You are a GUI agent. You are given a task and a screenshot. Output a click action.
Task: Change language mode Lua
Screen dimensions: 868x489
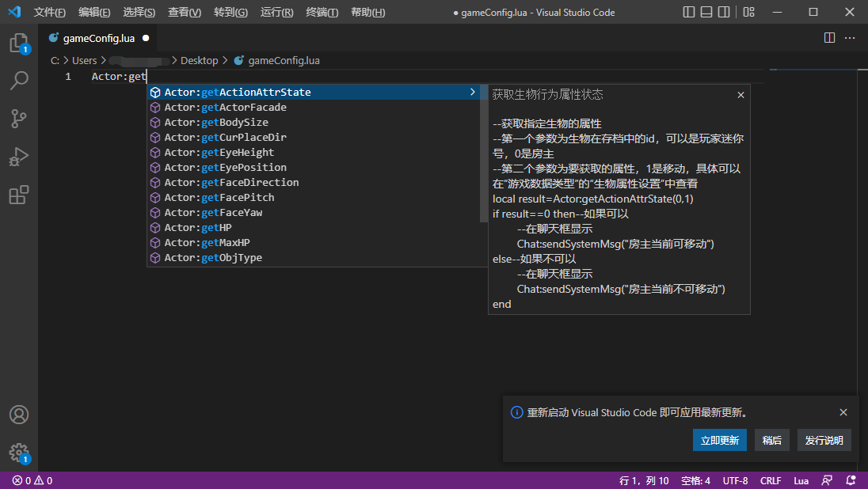(x=801, y=481)
